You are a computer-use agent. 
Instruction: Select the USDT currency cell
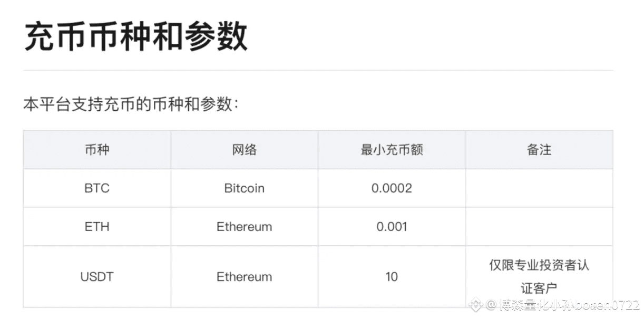click(97, 277)
